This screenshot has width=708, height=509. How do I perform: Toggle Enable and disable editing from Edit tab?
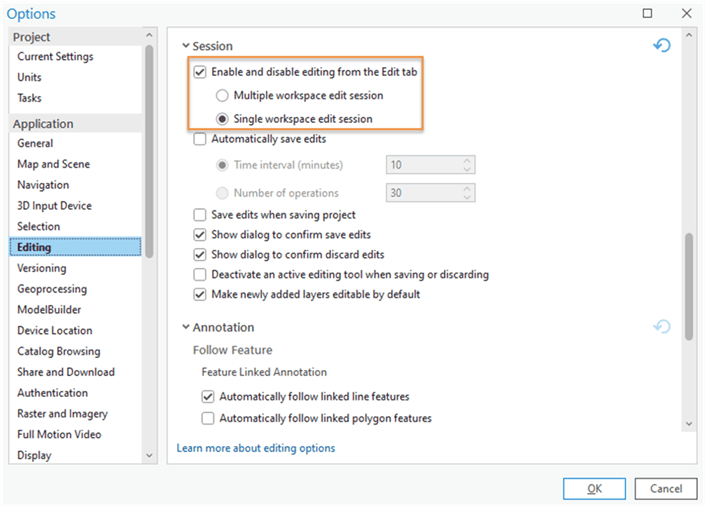point(200,73)
